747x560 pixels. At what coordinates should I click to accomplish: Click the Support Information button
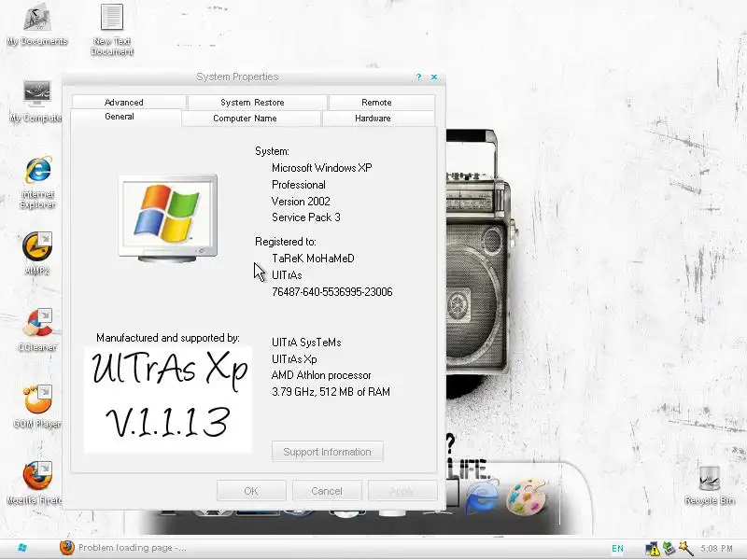[328, 452]
